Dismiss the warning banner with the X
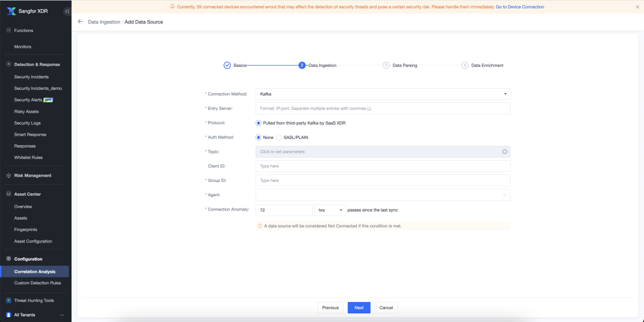Screen dimensions: 644x322 click(637, 7)
